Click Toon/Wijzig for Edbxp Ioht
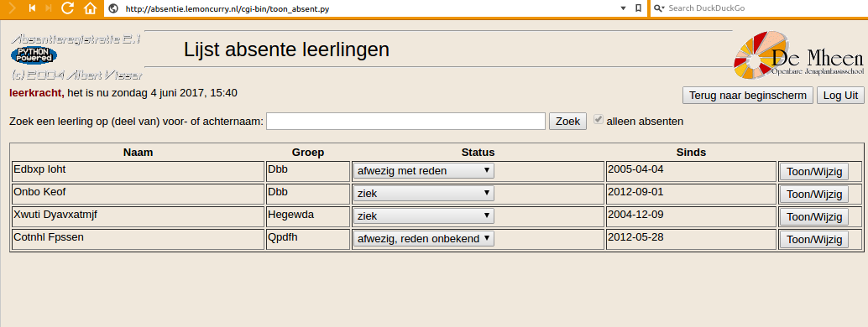 (813, 172)
